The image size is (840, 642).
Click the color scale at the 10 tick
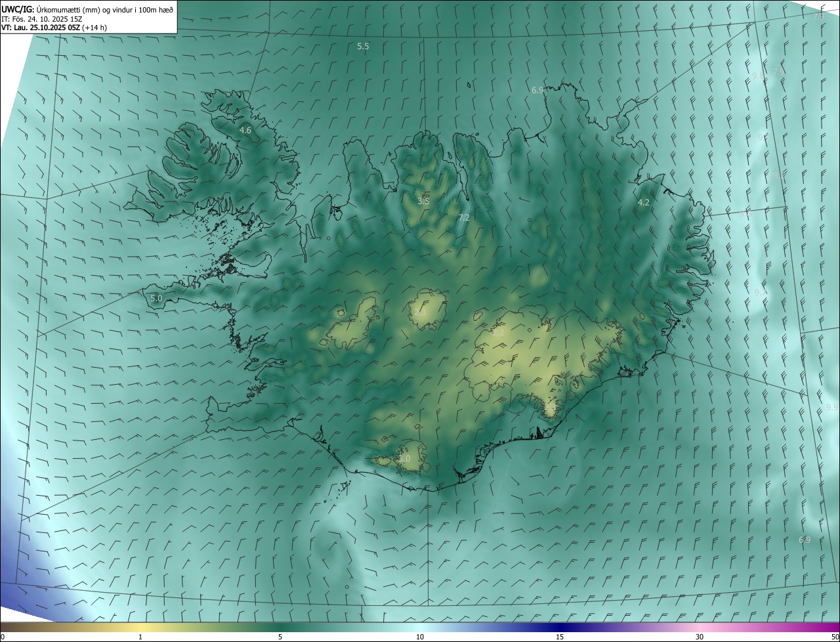(420, 637)
